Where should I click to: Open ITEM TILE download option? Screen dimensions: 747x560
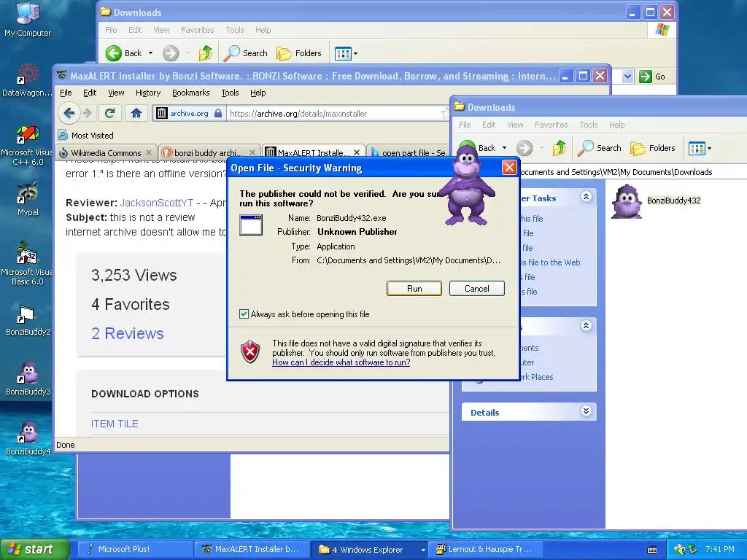pos(115,424)
